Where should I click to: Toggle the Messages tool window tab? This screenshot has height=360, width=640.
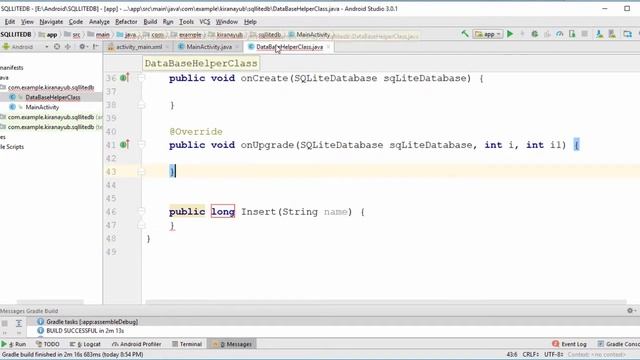coord(232,344)
